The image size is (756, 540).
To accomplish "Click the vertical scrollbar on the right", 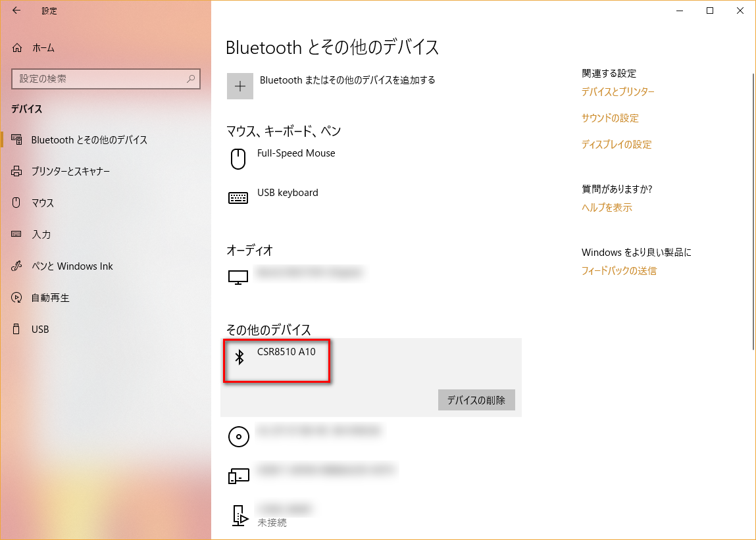I will (x=753, y=210).
